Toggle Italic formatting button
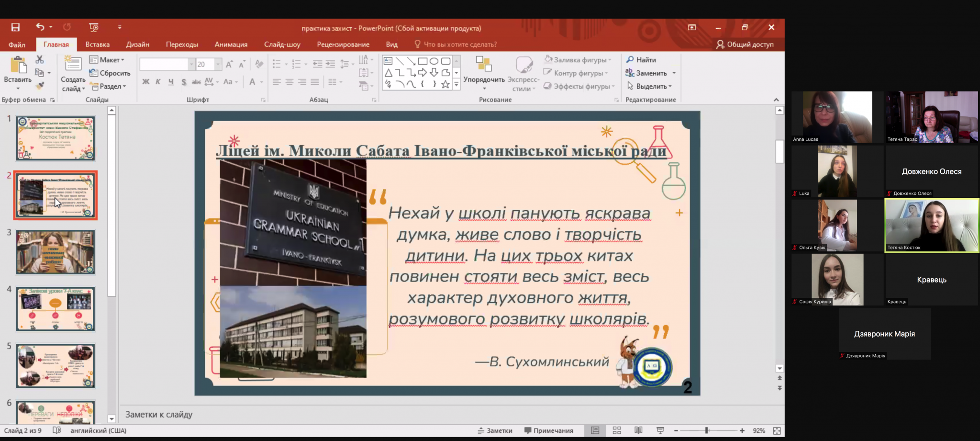980x441 pixels. (158, 82)
